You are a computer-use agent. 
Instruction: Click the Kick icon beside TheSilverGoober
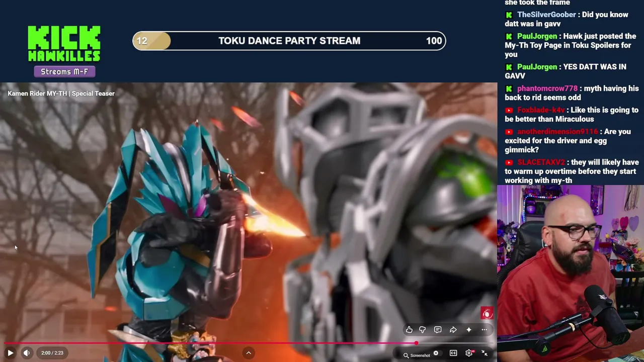[x=509, y=15]
